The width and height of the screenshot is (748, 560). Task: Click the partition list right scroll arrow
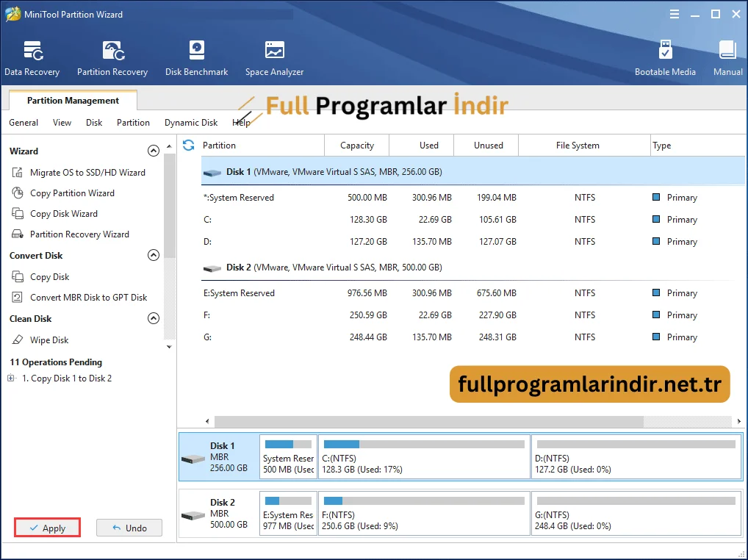tap(739, 421)
